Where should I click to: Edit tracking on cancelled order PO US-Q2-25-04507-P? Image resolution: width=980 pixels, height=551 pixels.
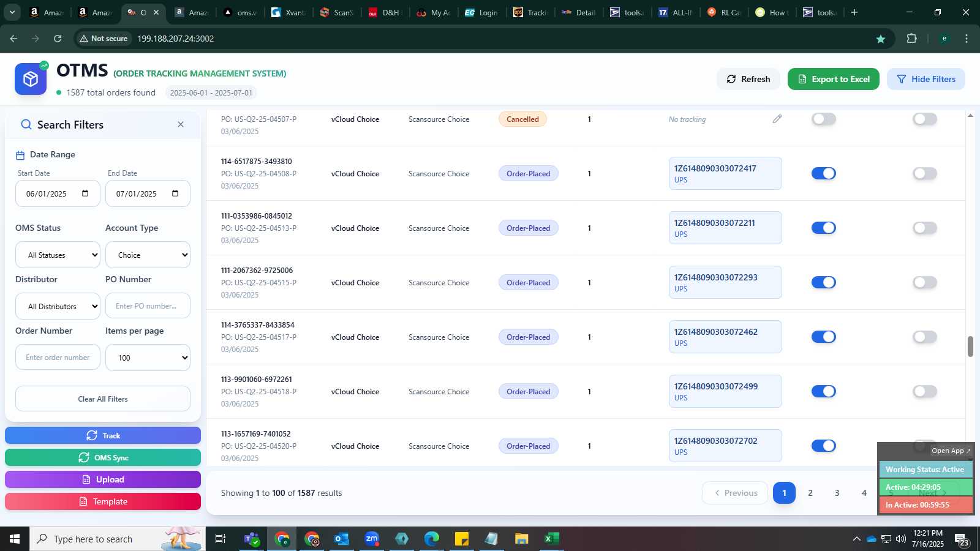[x=777, y=119]
